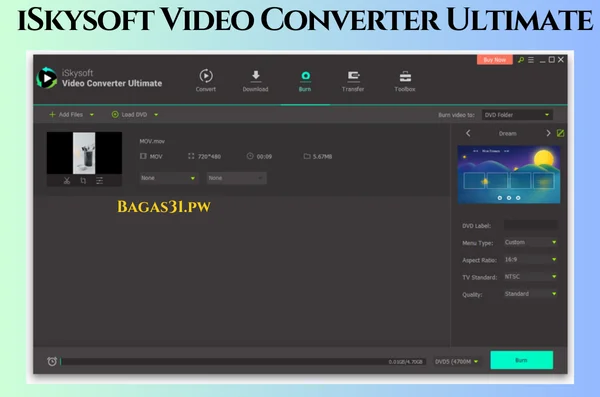The height and width of the screenshot is (397, 600).
Task: Click the Buy Now button
Action: tap(494, 60)
